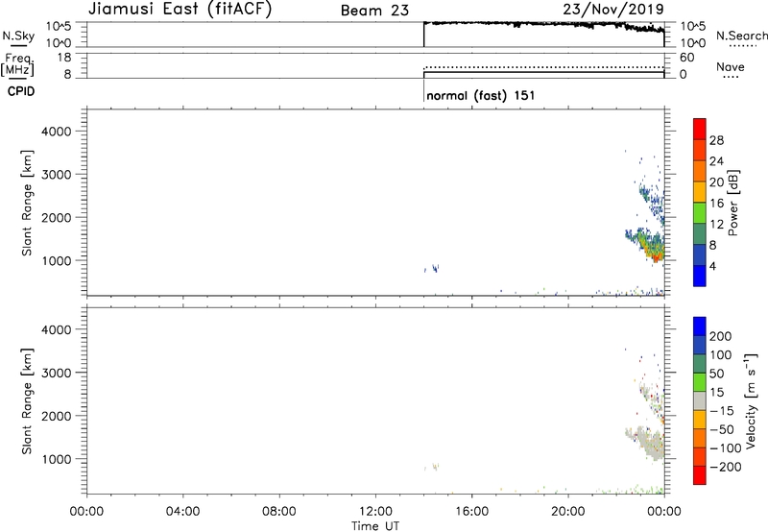This screenshot has height=532, width=768.
Task: Choose yellow Velocity segment between -50 and -15
Action: (700, 420)
